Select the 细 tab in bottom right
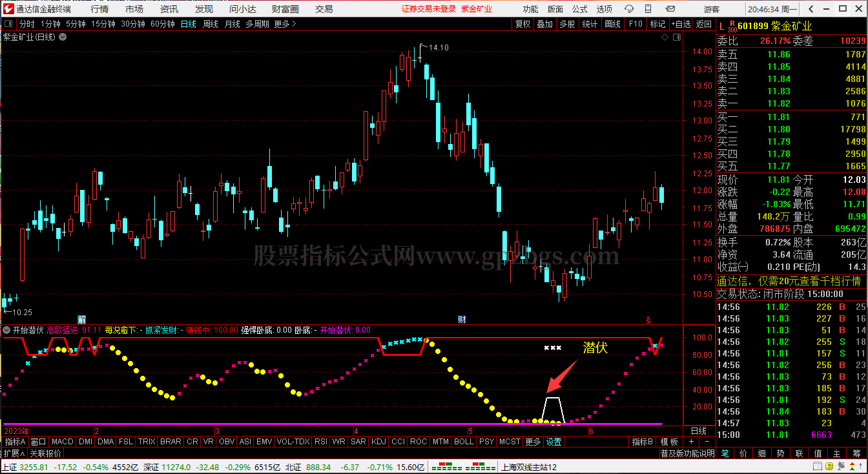Viewport: 868px width, 474px height. coord(762,453)
